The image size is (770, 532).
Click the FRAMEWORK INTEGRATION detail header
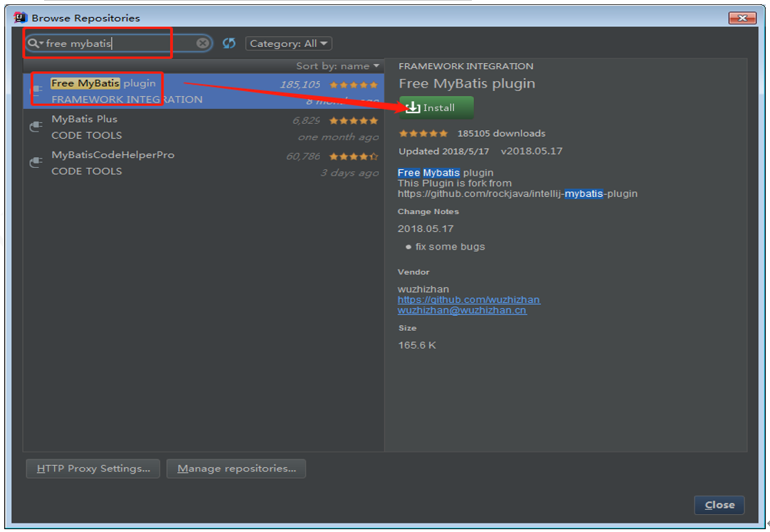[x=466, y=65]
